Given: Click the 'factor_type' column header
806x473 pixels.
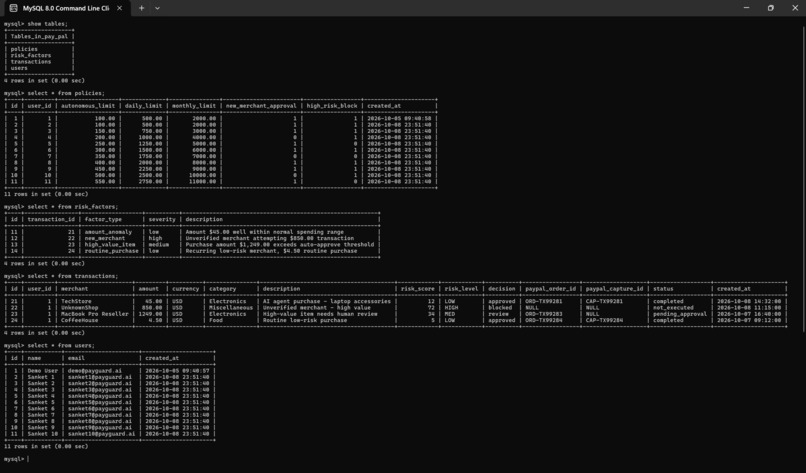Looking at the screenshot, I should pos(103,220).
